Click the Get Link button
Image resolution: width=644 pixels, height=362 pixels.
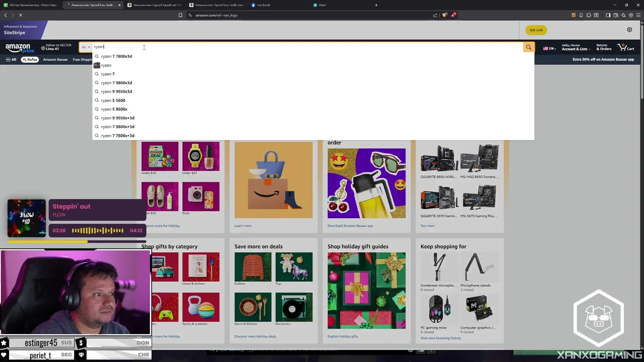[x=536, y=30]
